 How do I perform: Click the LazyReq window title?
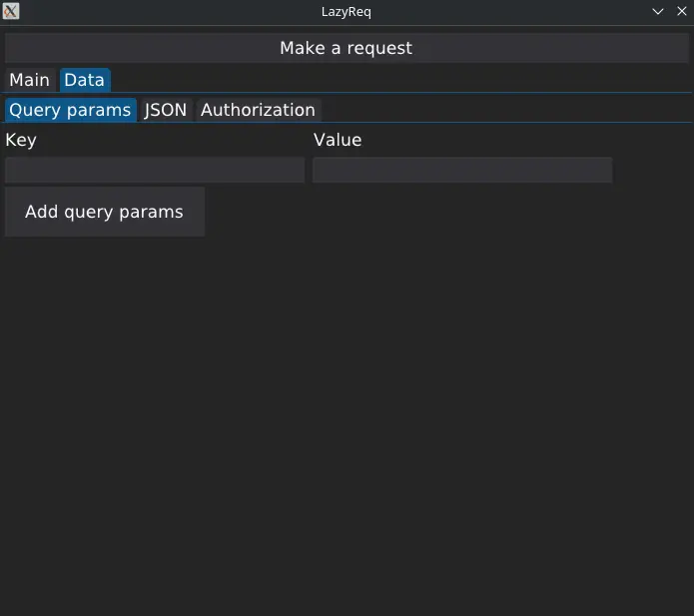click(x=347, y=12)
